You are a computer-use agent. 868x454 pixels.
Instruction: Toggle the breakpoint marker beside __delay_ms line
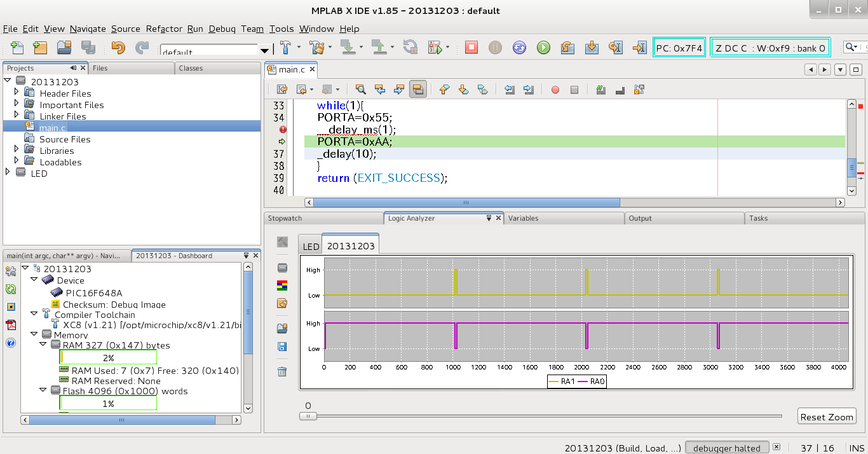pyautogui.click(x=283, y=129)
